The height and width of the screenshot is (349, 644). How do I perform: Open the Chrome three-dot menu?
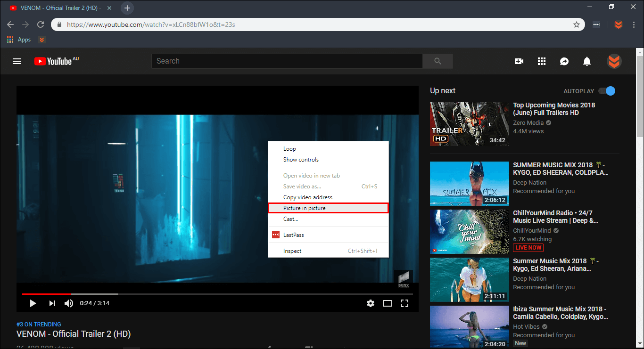pos(635,24)
